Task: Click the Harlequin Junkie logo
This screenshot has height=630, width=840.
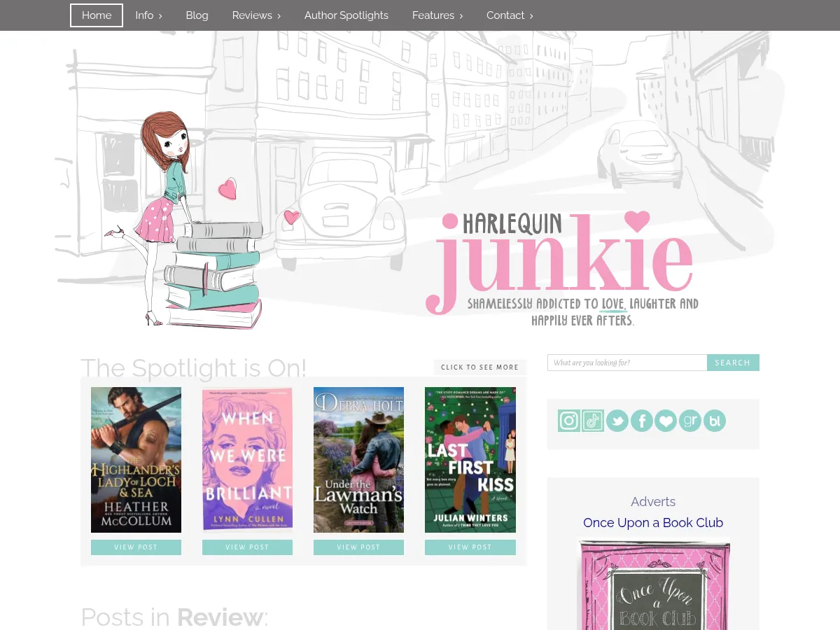Action: click(x=560, y=262)
